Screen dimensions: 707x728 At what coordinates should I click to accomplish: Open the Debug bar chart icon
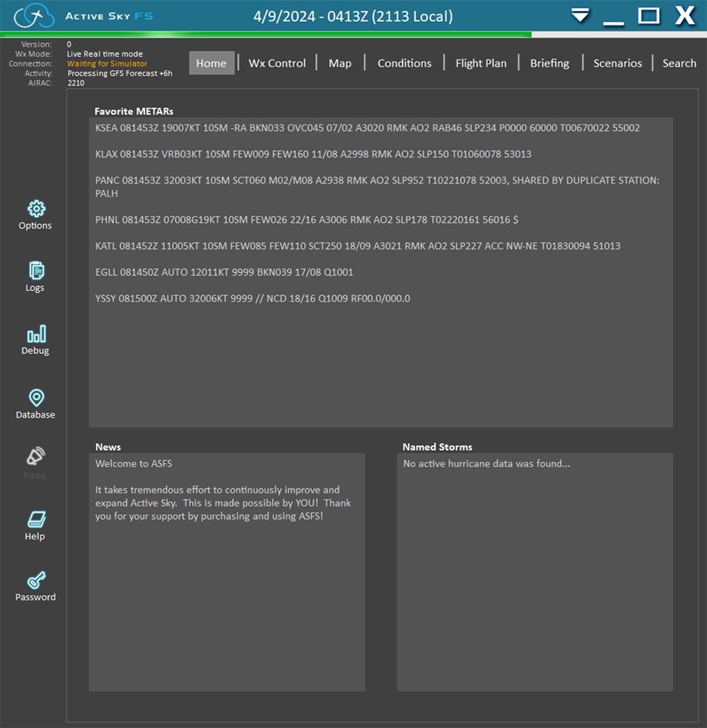point(36,334)
